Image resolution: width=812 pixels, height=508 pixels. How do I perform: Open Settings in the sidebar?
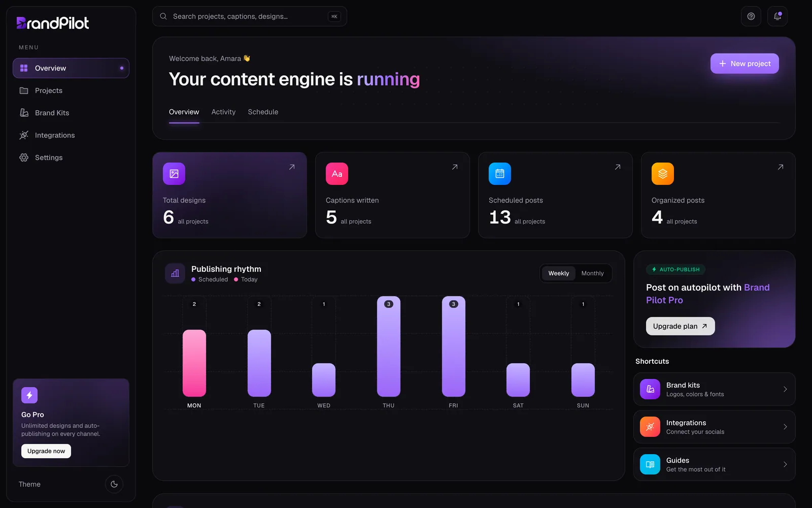click(71, 157)
